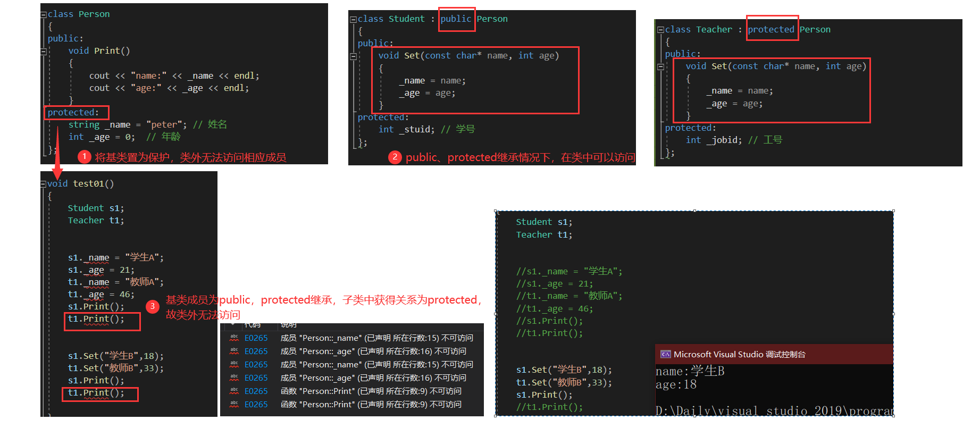
Task: Open the first Person::_name 不可访问 error row
Action: click(351, 338)
